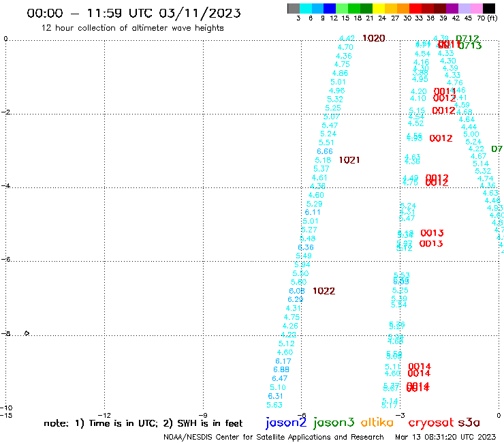Click the 'jason3' satellite legend label
Viewport: 504px width, 443px height.
[x=334, y=423]
